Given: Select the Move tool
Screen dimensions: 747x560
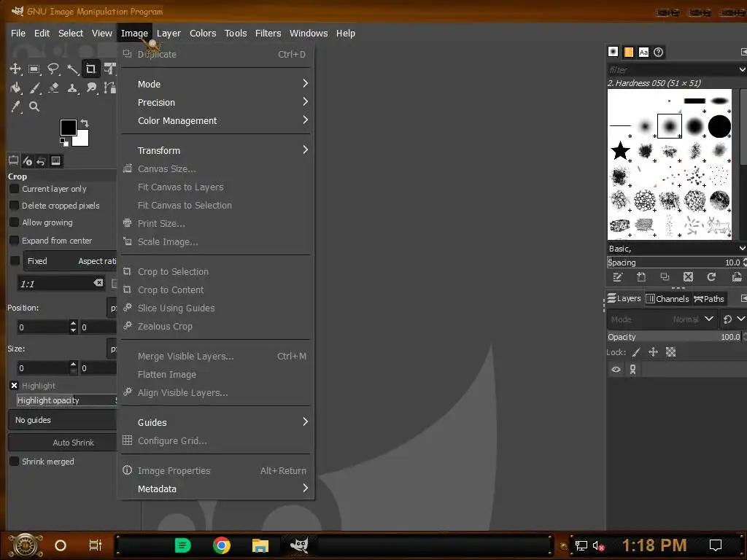Looking at the screenshot, I should click(15, 69).
